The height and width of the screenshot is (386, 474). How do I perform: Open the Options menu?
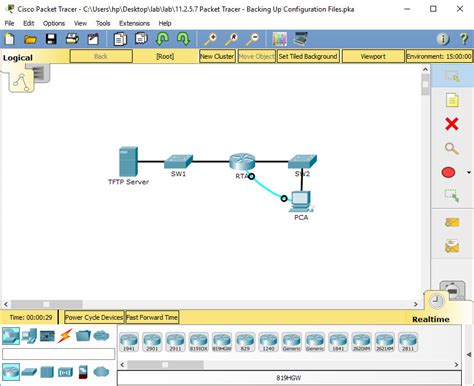54,23
